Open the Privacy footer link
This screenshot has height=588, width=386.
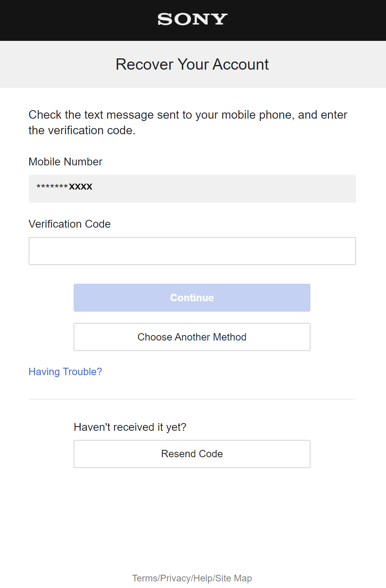pyautogui.click(x=176, y=578)
